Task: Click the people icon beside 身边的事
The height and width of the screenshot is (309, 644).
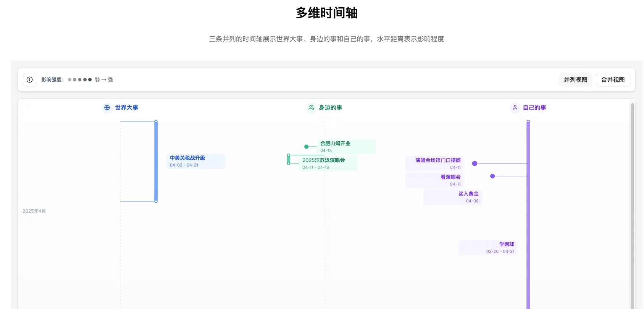Action: pyautogui.click(x=312, y=108)
